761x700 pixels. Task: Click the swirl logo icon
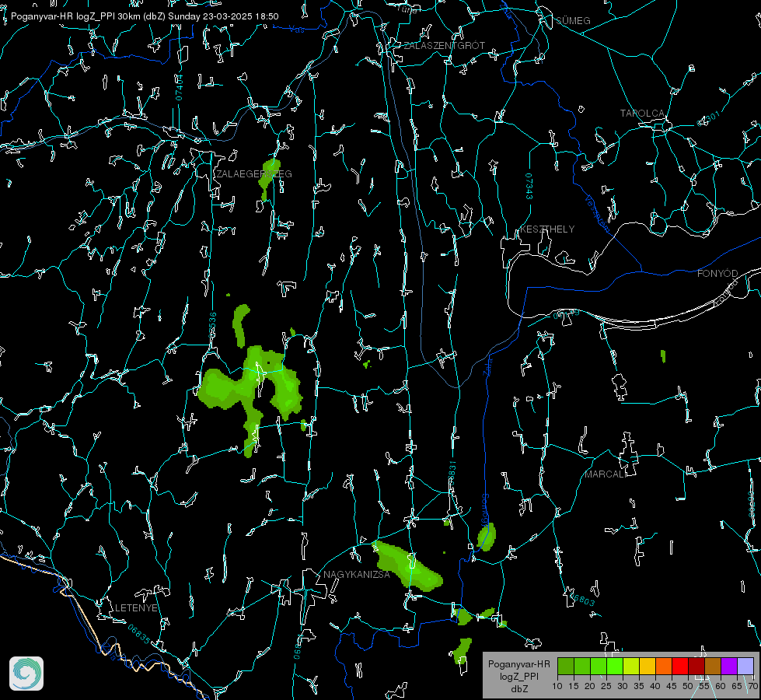pos(26,674)
